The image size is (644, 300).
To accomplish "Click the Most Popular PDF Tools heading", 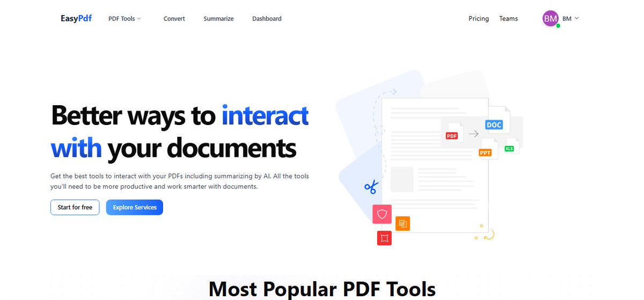I will [x=322, y=289].
